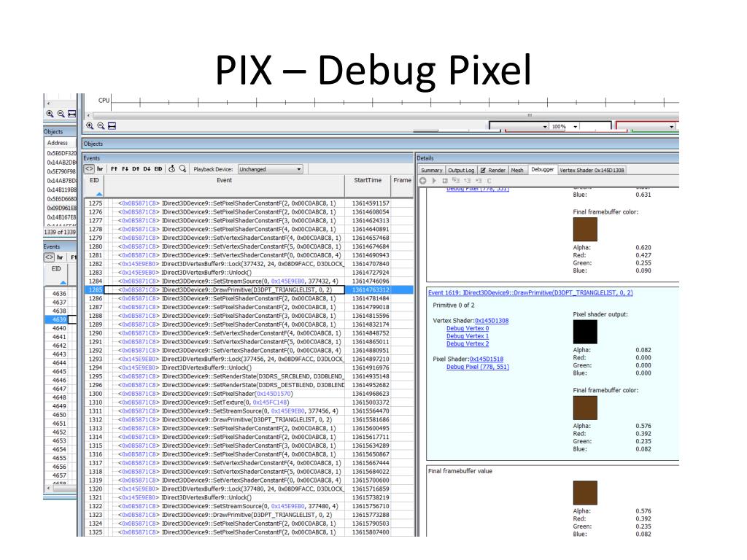Switch to the Output Log tab
This screenshot has height=560, width=747.
pos(461,170)
